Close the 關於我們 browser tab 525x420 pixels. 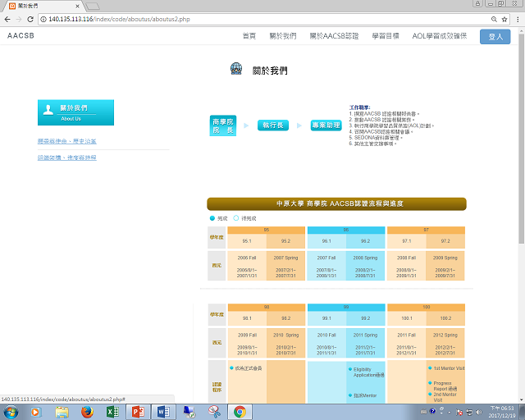point(77,6)
